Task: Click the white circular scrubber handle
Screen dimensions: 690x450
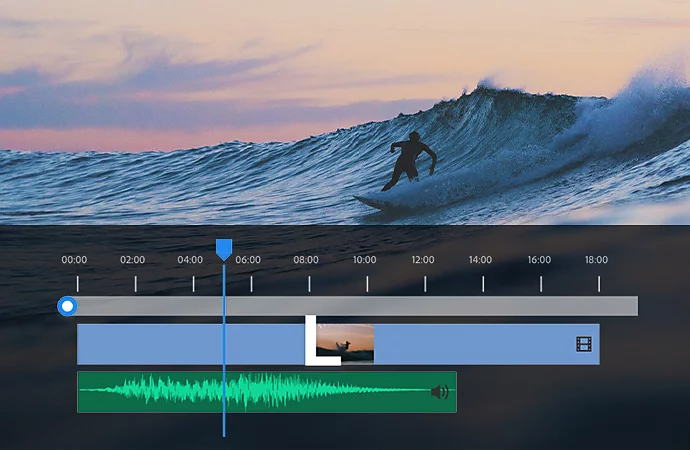Action: tap(67, 306)
